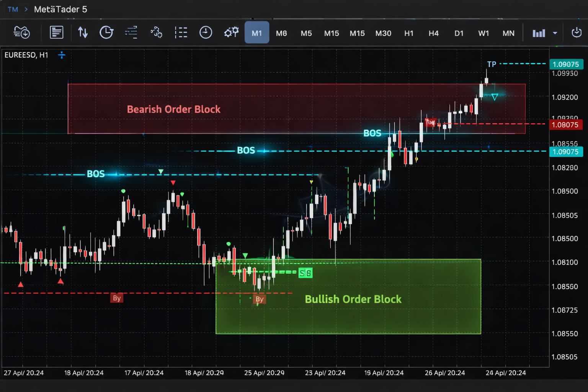This screenshot has width=588, height=392.
Task: Select the MN monthly timeframe
Action: [x=508, y=33]
